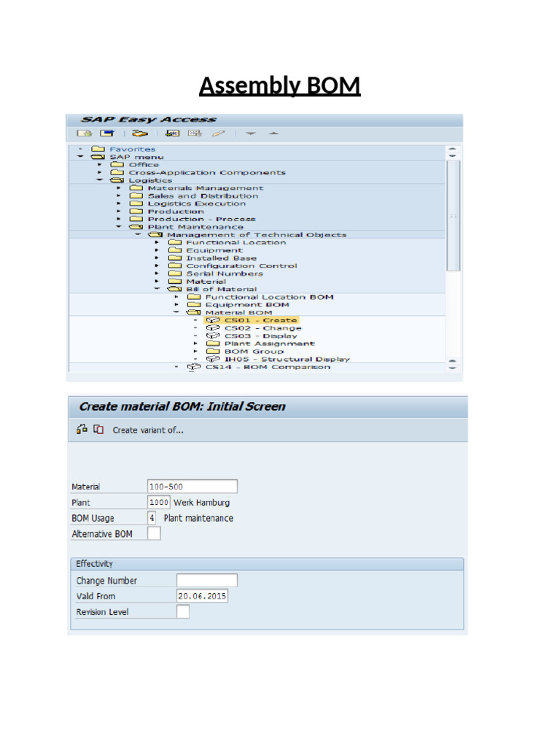Click the Valid From date field
Image resolution: width=560 pixels, height=747 pixels.
[202, 596]
